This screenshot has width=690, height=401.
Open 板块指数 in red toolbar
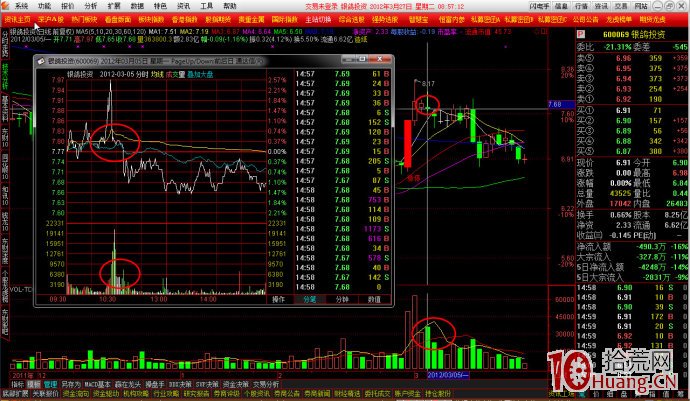[151, 19]
